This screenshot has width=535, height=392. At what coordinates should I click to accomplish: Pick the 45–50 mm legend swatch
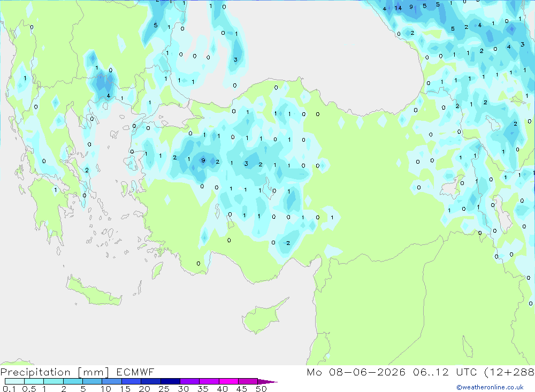click(248, 381)
